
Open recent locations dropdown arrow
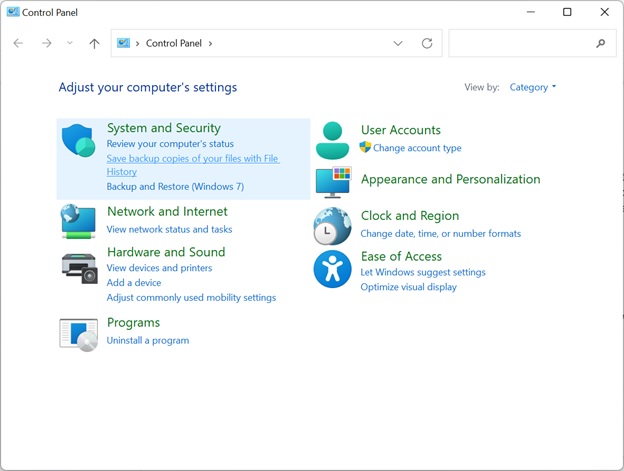click(x=70, y=43)
